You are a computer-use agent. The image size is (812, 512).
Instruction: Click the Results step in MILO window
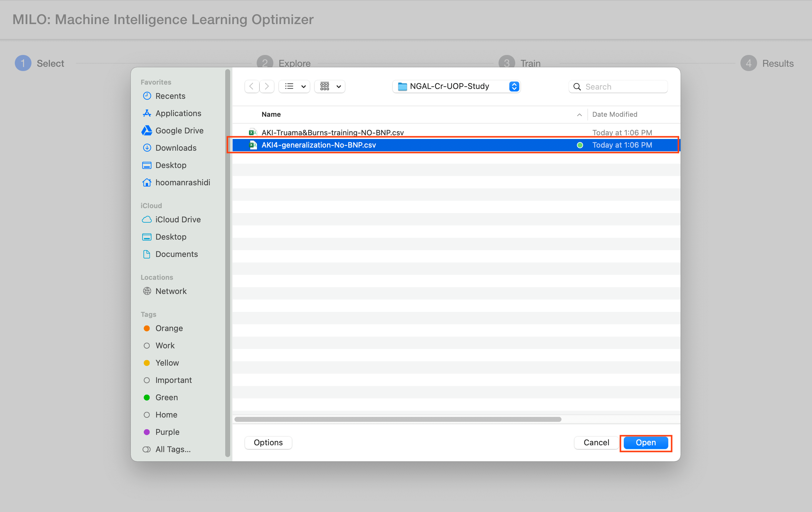click(x=767, y=63)
